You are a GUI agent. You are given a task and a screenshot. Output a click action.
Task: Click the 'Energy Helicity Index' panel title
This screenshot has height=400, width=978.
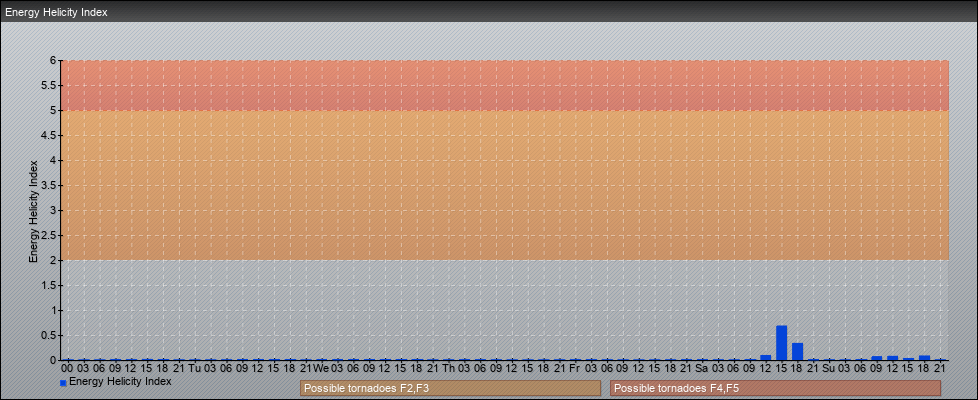pos(56,12)
